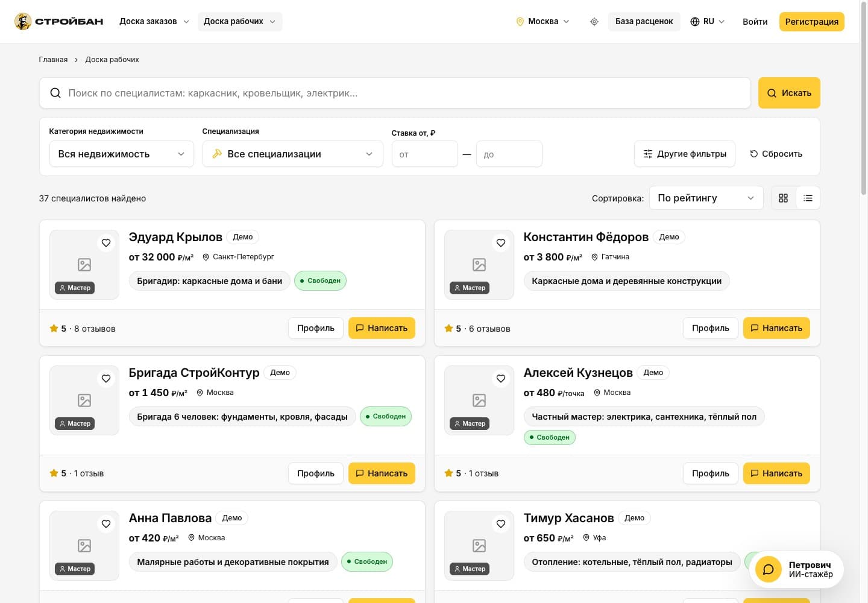The image size is (868, 603).
Task: Open the Доска рабочих menu
Action: [240, 22]
